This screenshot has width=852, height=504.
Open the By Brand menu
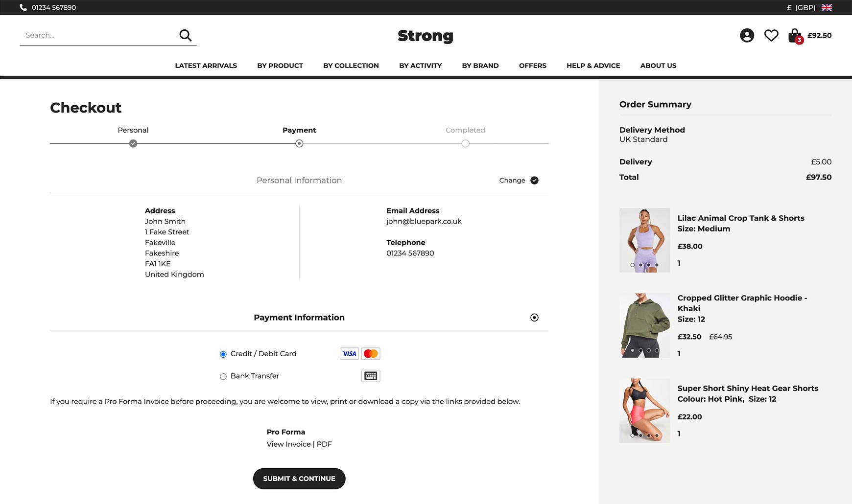[x=480, y=66]
